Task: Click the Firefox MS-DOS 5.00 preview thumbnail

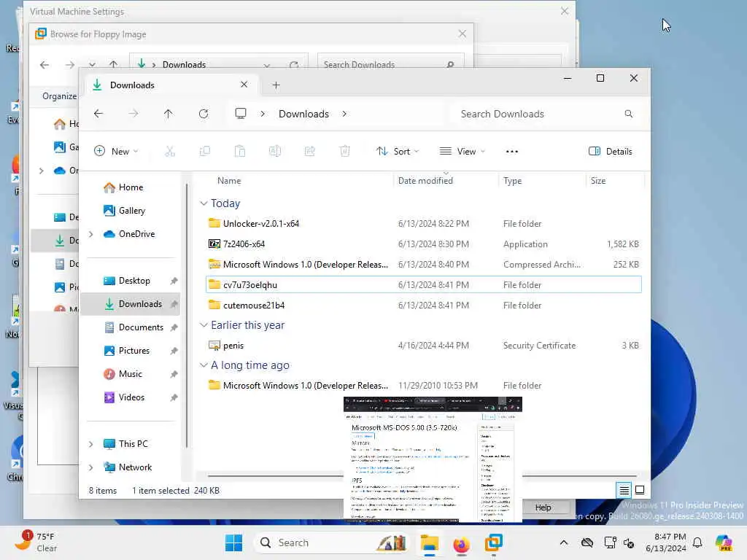Action: pos(433,459)
